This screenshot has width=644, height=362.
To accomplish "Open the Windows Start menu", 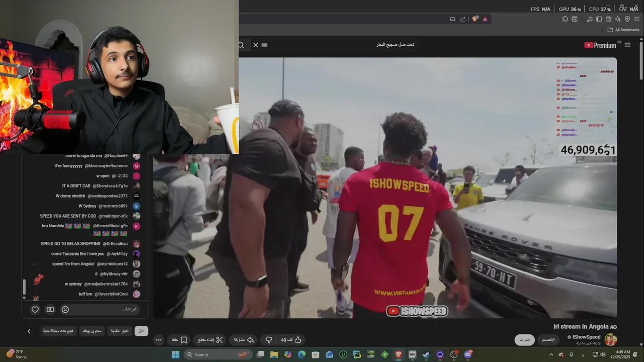I will pyautogui.click(x=176, y=354).
